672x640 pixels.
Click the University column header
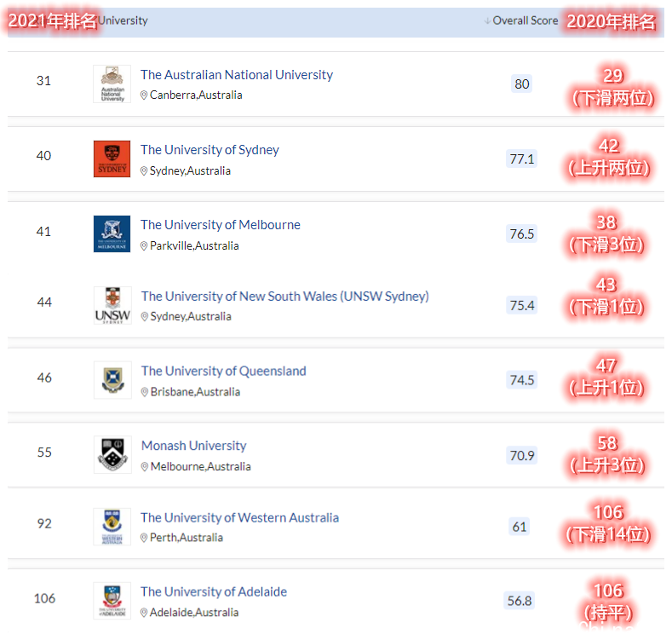pyautogui.click(x=123, y=20)
